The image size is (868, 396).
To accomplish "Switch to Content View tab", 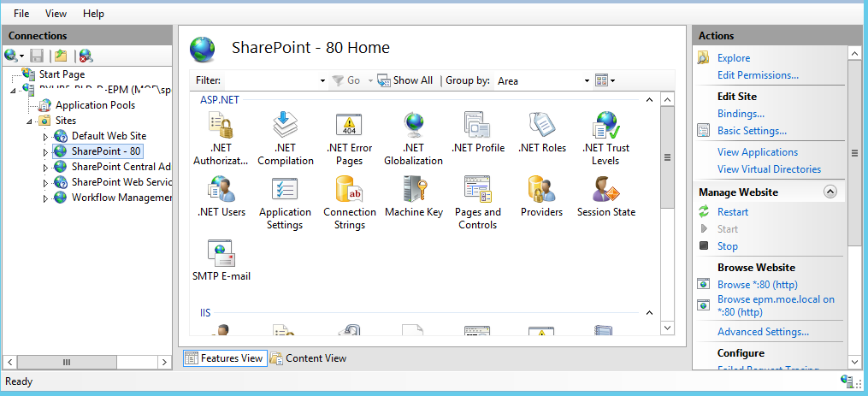I will click(x=309, y=358).
